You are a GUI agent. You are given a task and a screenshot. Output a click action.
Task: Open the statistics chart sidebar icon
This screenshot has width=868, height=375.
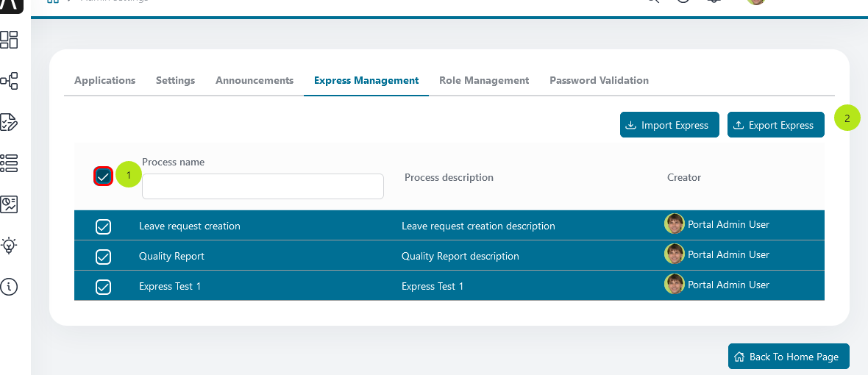(9, 204)
